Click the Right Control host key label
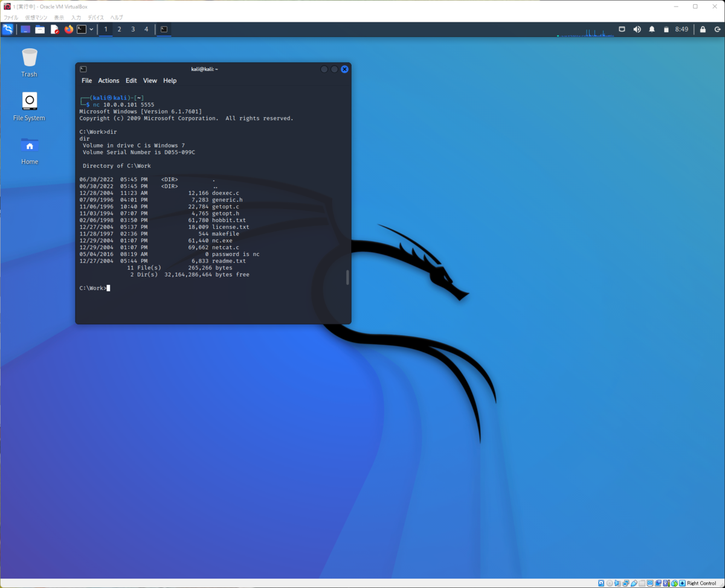The height and width of the screenshot is (588, 725). [x=701, y=583]
